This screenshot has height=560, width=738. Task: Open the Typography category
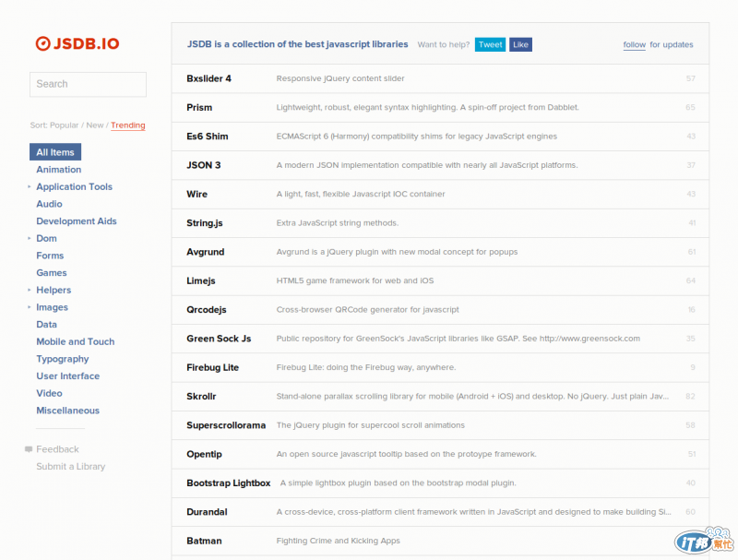(x=63, y=359)
